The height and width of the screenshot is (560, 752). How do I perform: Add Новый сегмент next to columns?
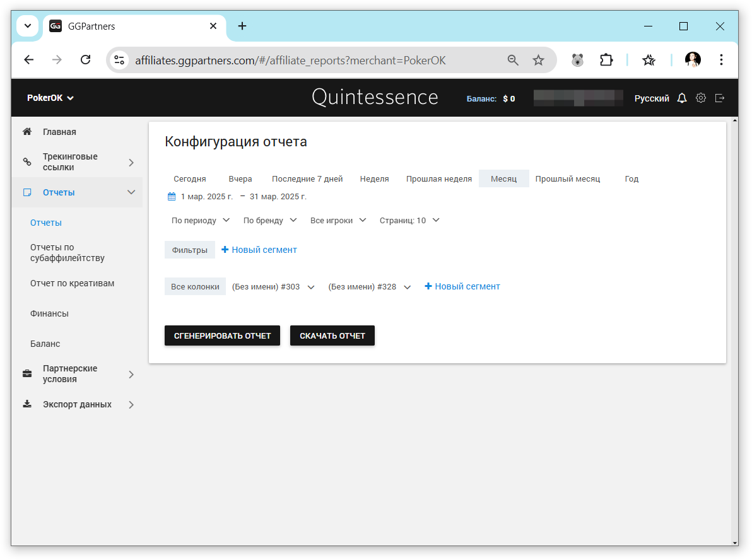[x=462, y=286]
